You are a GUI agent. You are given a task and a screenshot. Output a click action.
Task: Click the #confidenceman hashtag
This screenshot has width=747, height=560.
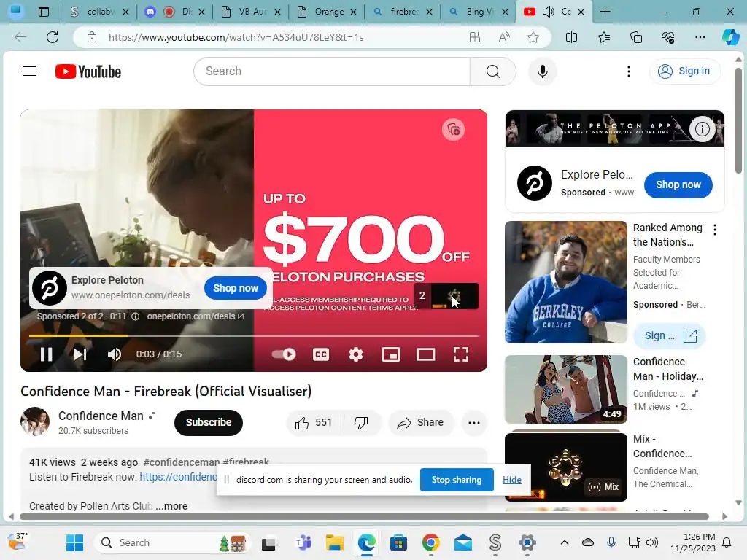[181, 462]
